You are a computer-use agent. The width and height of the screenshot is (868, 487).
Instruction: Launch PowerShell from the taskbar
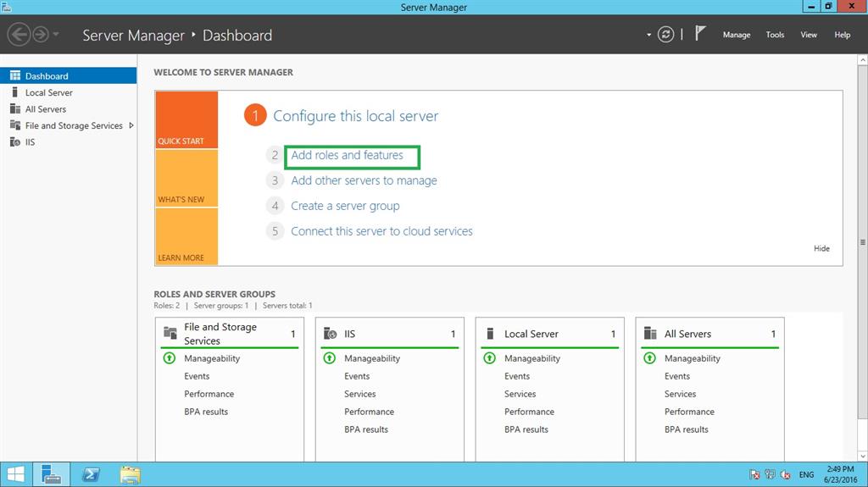point(91,474)
